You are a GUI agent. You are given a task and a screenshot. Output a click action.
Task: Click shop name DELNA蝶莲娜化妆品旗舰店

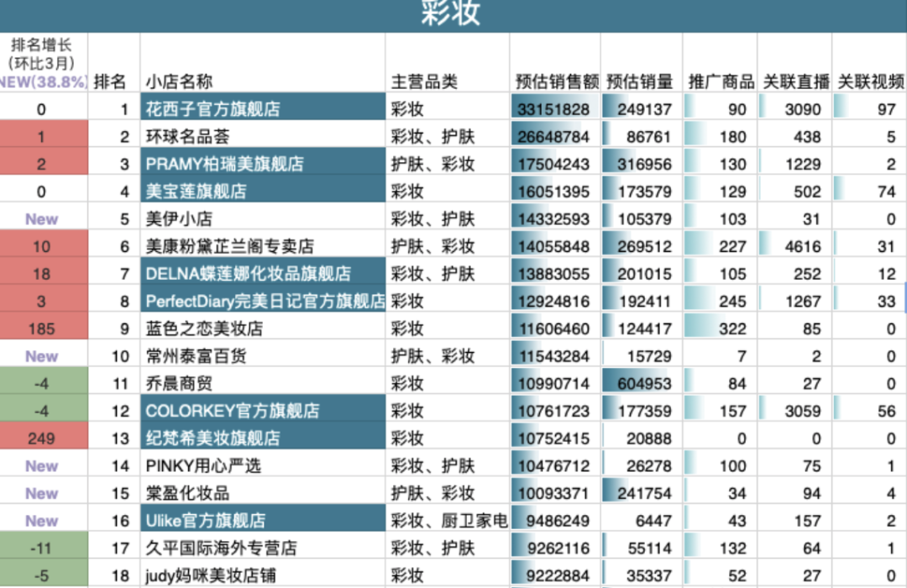click(248, 273)
